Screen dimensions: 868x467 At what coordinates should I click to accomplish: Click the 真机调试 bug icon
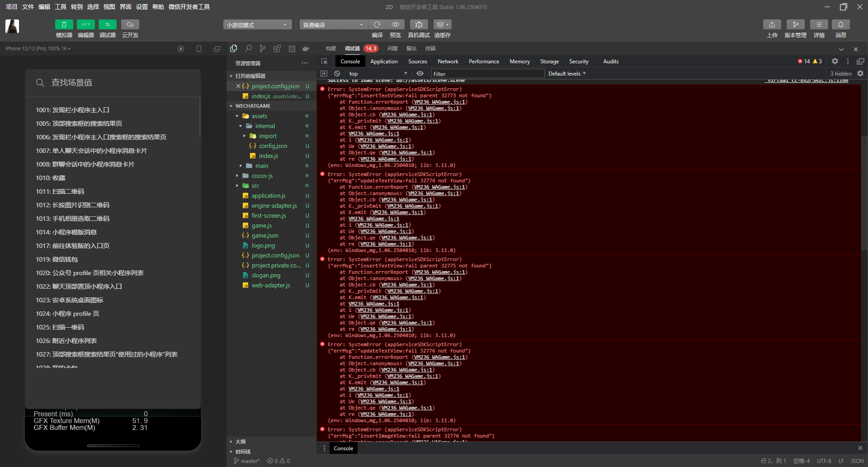(419, 24)
